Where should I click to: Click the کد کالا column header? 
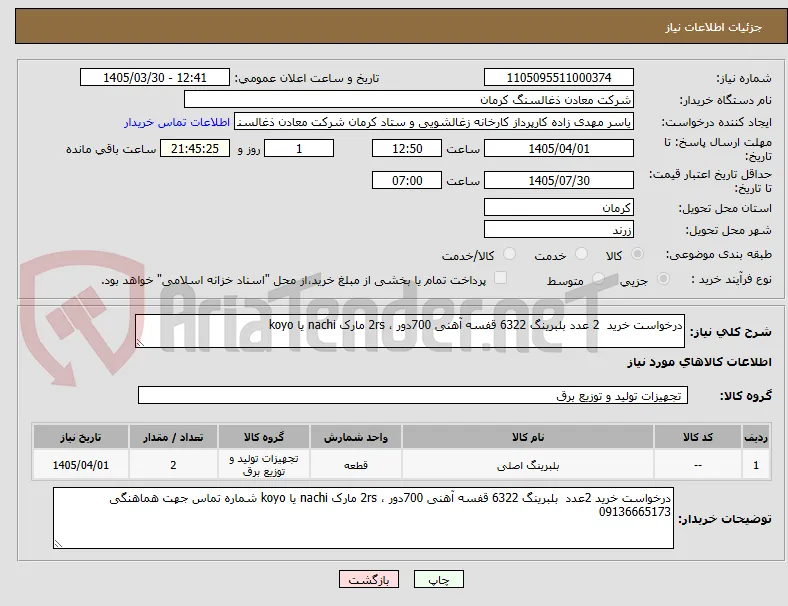pos(698,437)
